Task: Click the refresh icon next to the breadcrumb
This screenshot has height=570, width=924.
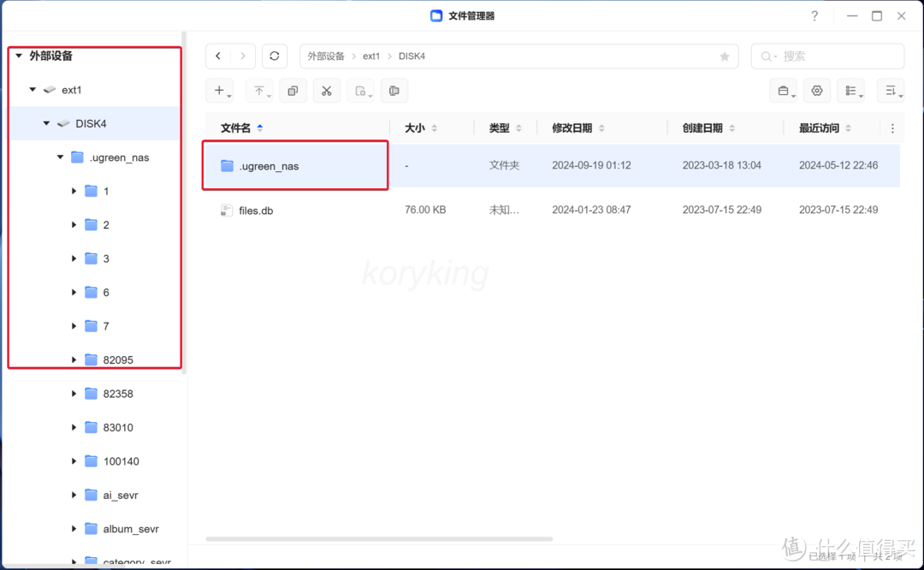Action: click(x=274, y=56)
